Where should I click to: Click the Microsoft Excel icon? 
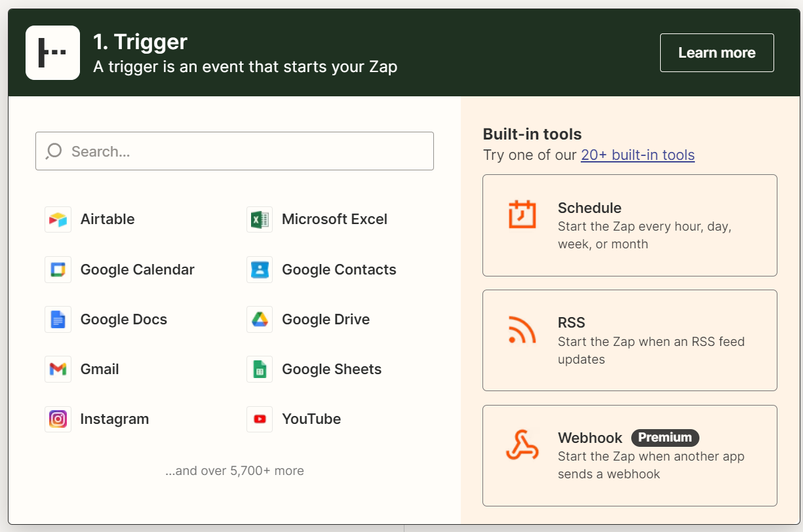tap(260, 219)
